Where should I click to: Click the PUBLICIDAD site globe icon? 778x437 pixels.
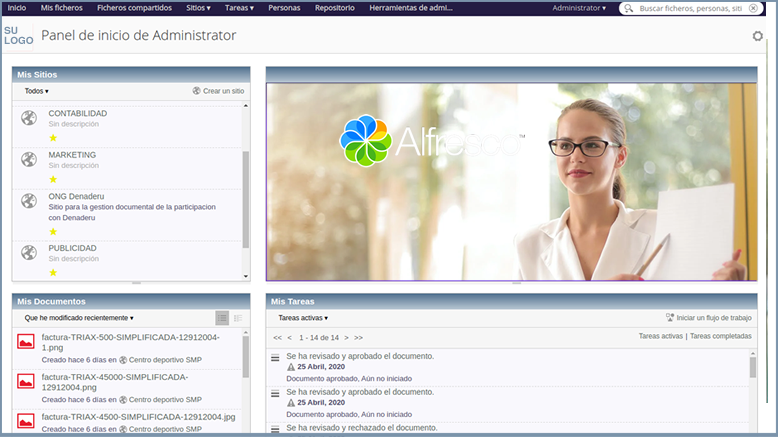(x=29, y=252)
